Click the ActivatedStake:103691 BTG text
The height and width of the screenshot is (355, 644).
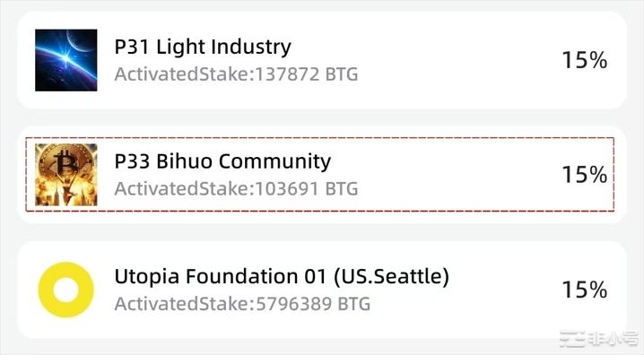[236, 189]
